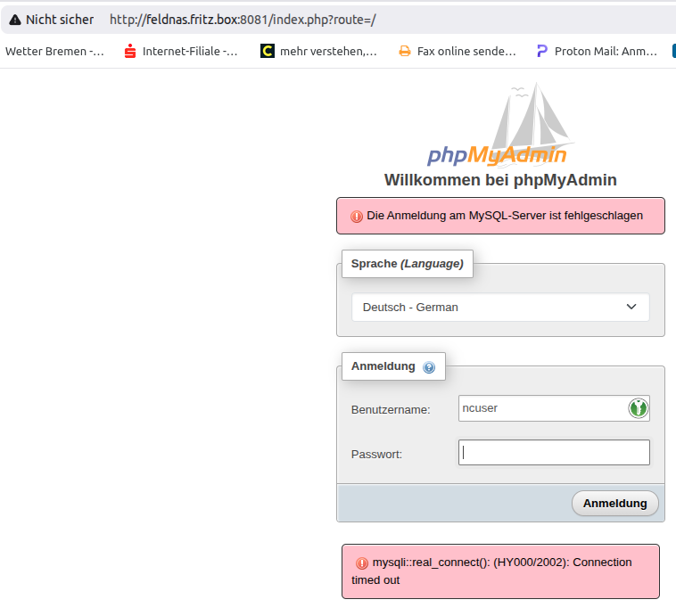Image resolution: width=676 pixels, height=616 pixels.
Task: Click the 'Benutzername:' field label
Action: [391, 409]
